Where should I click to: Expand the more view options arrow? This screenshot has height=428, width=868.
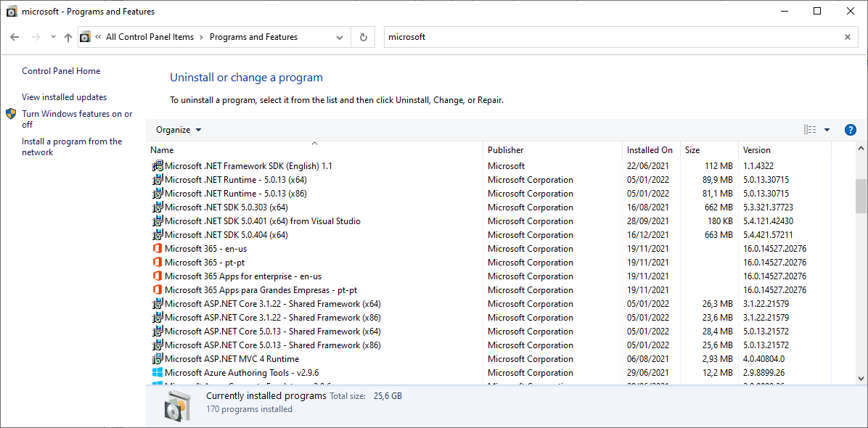point(827,130)
